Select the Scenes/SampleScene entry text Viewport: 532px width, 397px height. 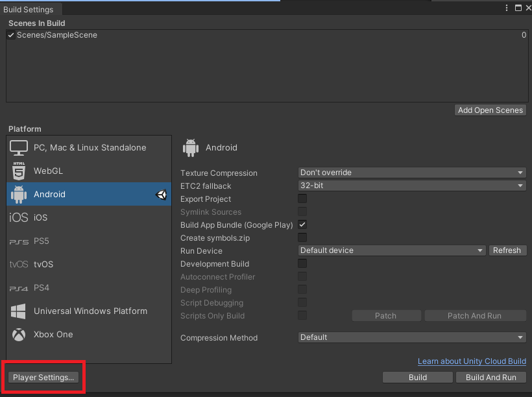point(57,35)
